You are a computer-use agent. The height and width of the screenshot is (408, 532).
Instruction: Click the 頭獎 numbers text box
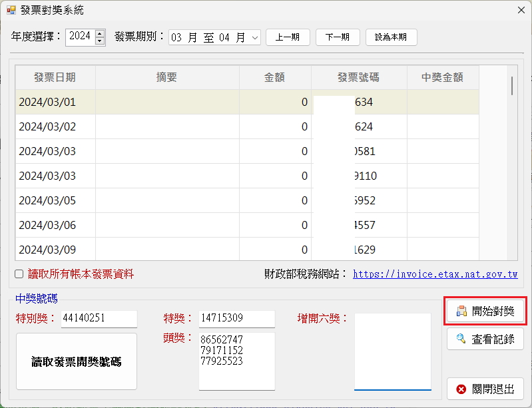pos(237,361)
